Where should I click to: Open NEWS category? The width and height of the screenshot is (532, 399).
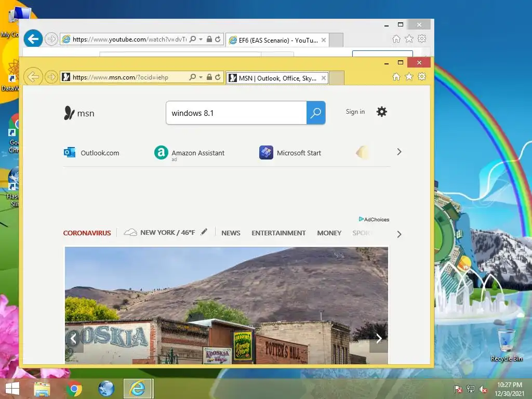click(x=231, y=233)
